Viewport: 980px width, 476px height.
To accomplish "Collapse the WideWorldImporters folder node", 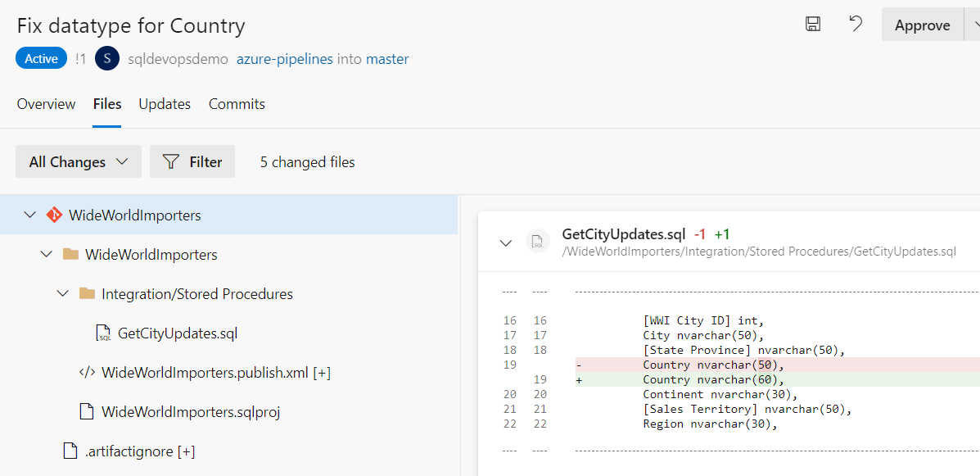I will [46, 255].
